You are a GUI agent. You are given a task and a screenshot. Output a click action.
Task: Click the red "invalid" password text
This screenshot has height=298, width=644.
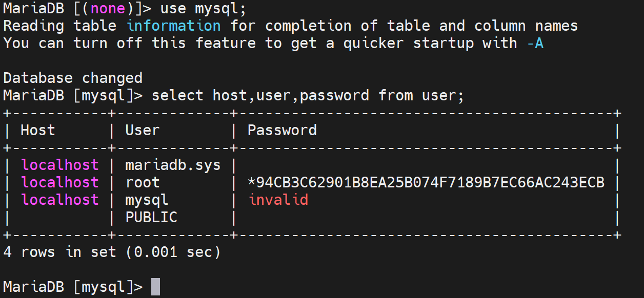278,199
